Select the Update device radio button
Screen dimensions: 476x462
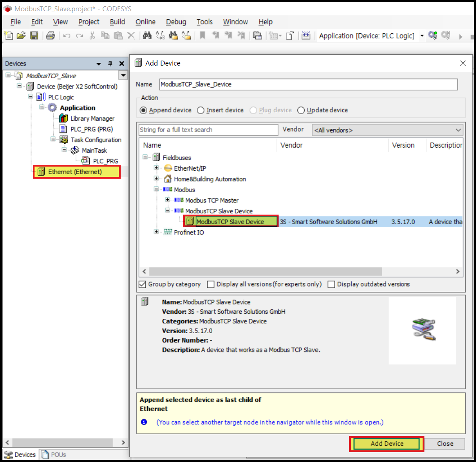301,110
